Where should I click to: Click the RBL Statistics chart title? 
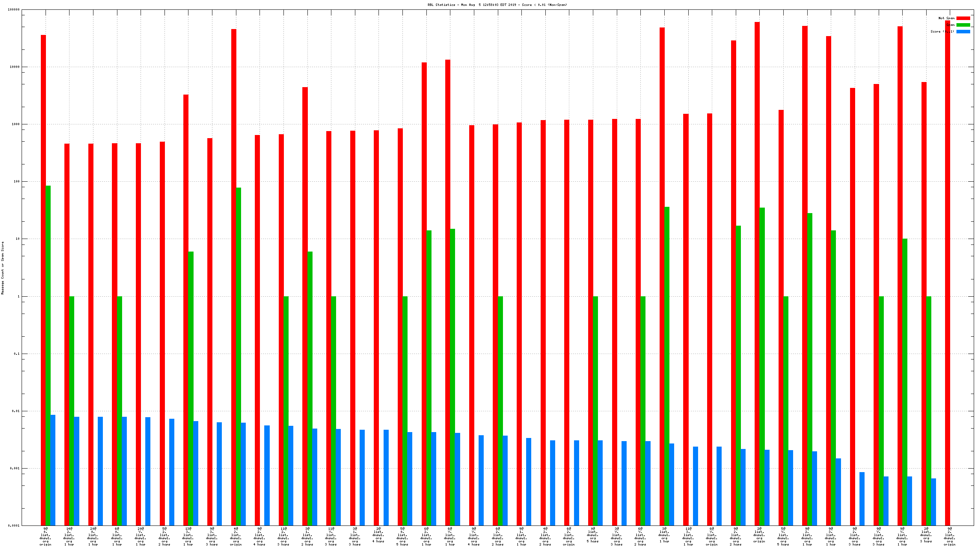(x=497, y=5)
